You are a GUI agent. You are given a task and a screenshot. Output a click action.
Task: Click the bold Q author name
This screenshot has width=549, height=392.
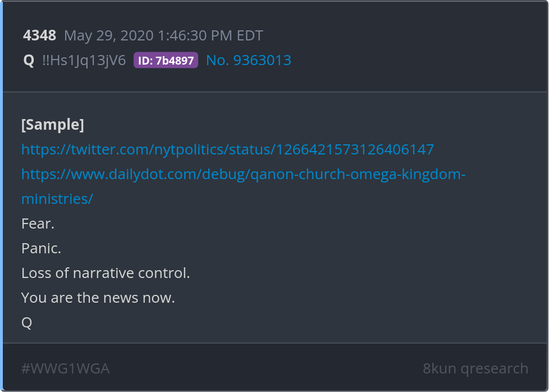point(29,61)
